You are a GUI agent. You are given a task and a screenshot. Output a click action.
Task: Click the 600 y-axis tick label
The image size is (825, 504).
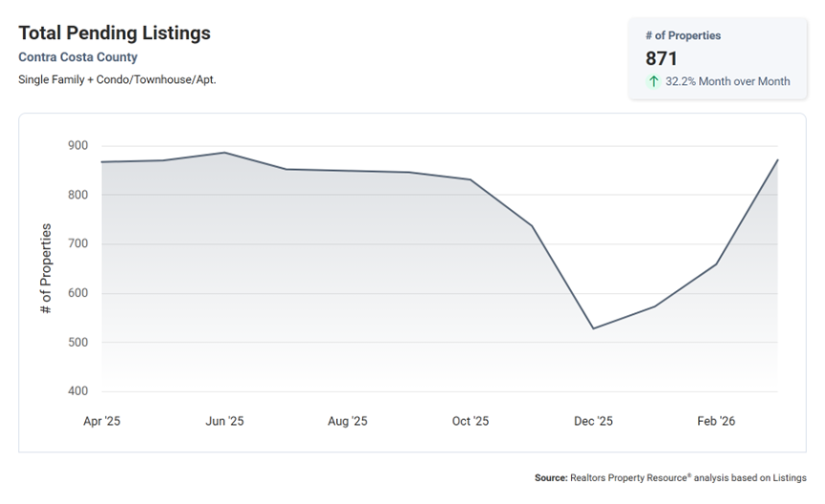[77, 293]
